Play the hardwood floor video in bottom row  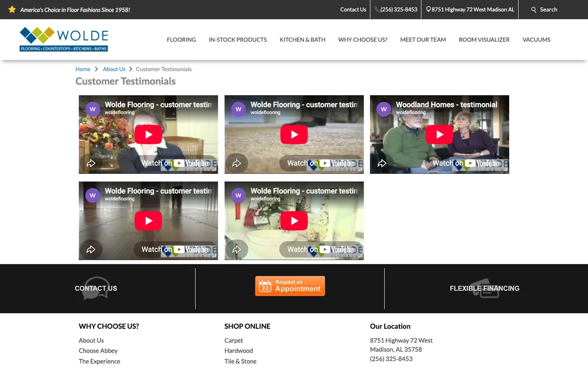148,221
